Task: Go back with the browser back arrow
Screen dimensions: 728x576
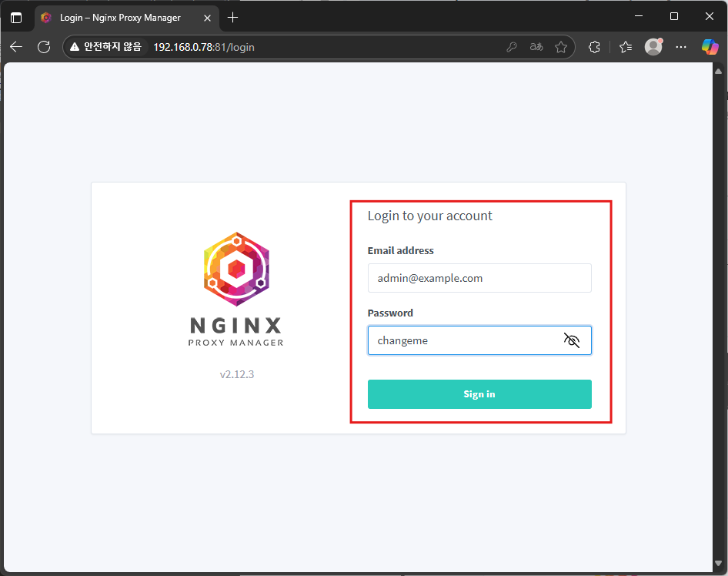Action: [x=16, y=47]
